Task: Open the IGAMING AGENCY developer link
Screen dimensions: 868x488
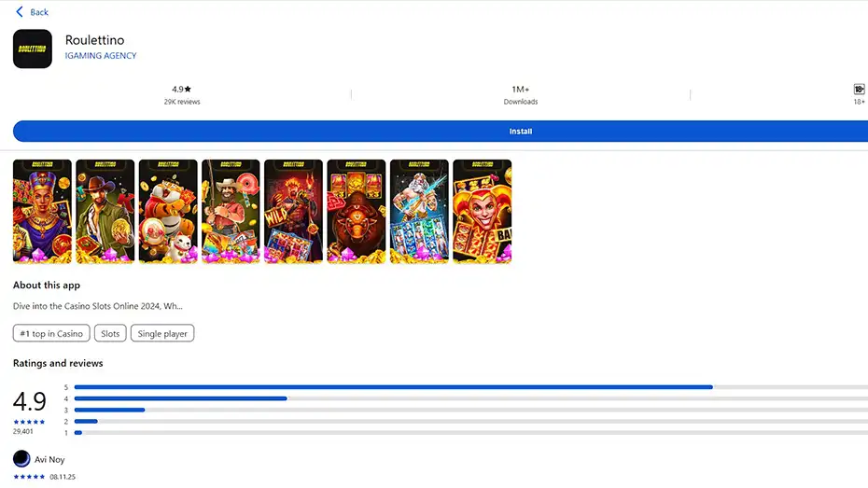Action: point(101,55)
